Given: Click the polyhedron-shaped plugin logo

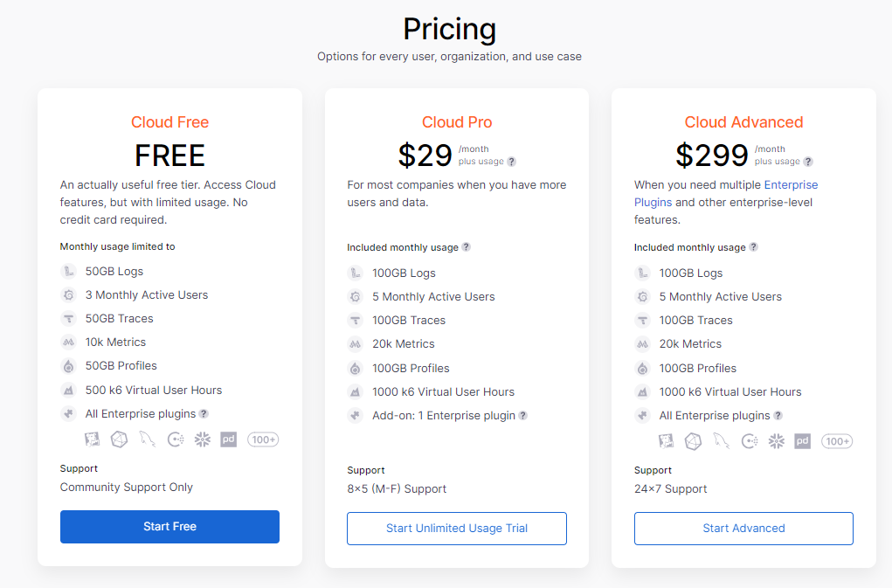Looking at the screenshot, I should click(x=118, y=439).
